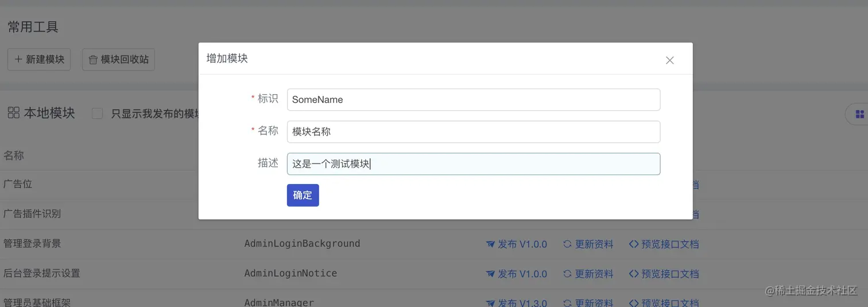Open 预览接口文档 for AdminLoginNotice

coord(664,274)
